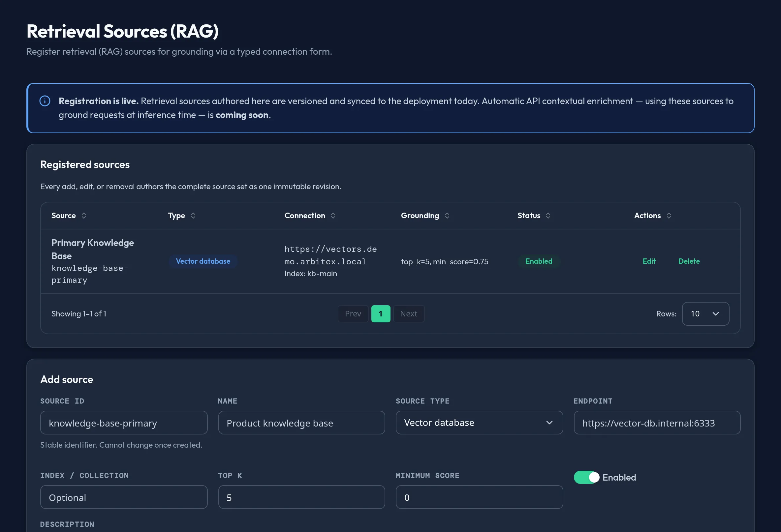781x532 pixels.
Task: Click the Enabled status badge in table
Action: [539, 261]
